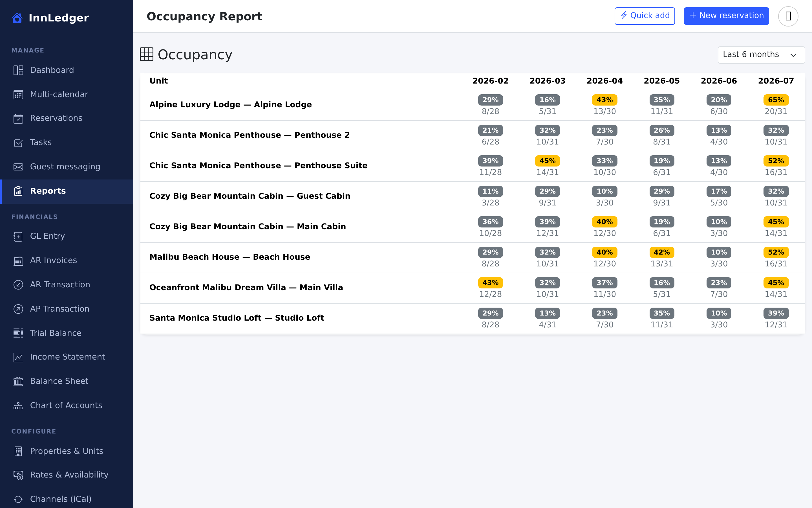The height and width of the screenshot is (508, 812).
Task: Click the Multi-calendar sidebar icon
Action: (18, 95)
